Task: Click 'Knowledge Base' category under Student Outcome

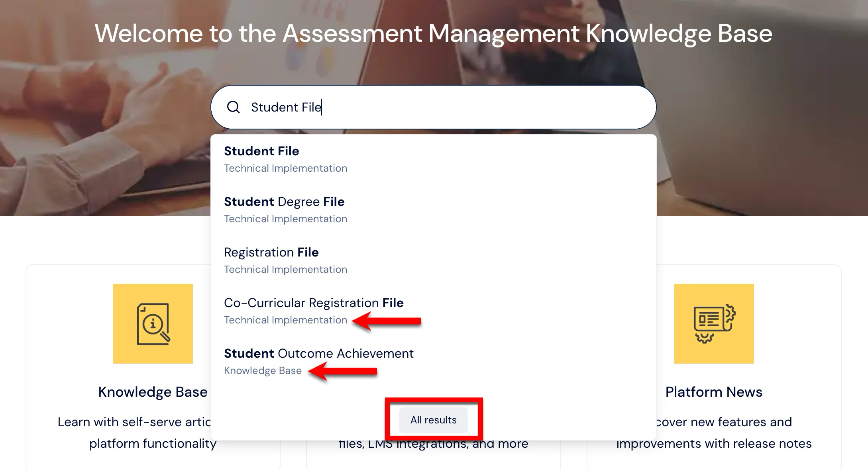Action: pos(263,371)
